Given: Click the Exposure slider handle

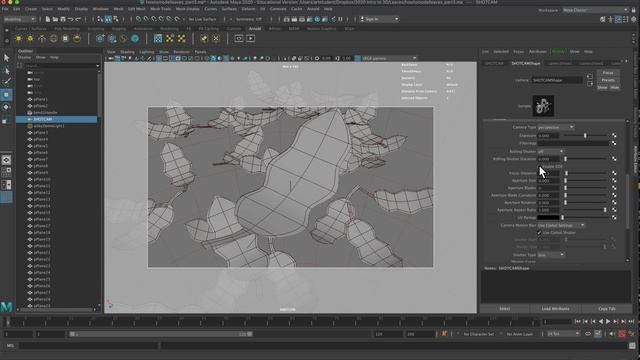Looking at the screenshot, I should click(585, 136).
